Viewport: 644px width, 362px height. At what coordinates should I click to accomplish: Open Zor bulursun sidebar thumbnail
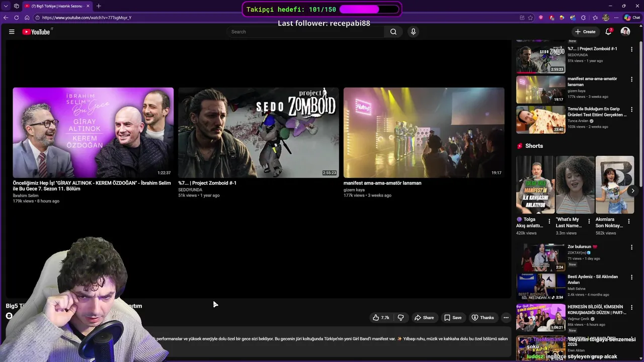pos(540,257)
